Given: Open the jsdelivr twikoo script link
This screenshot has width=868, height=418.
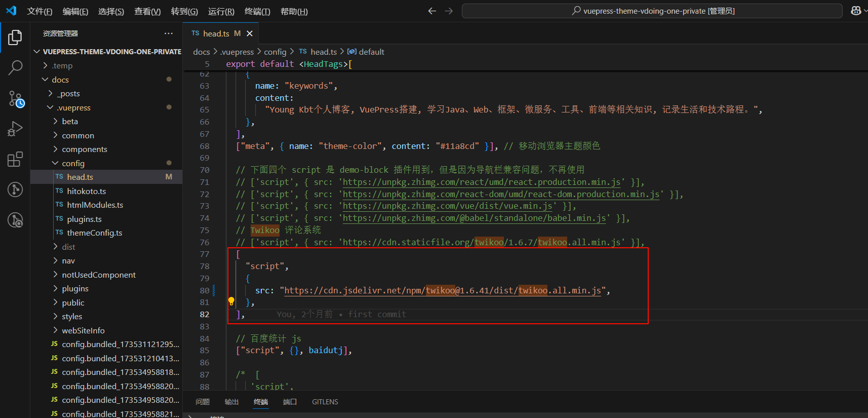Looking at the screenshot, I should [x=443, y=290].
